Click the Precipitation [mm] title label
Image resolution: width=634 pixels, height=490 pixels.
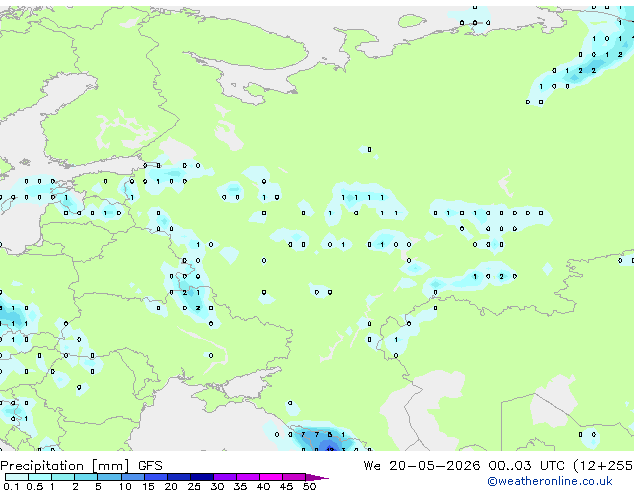65,466
